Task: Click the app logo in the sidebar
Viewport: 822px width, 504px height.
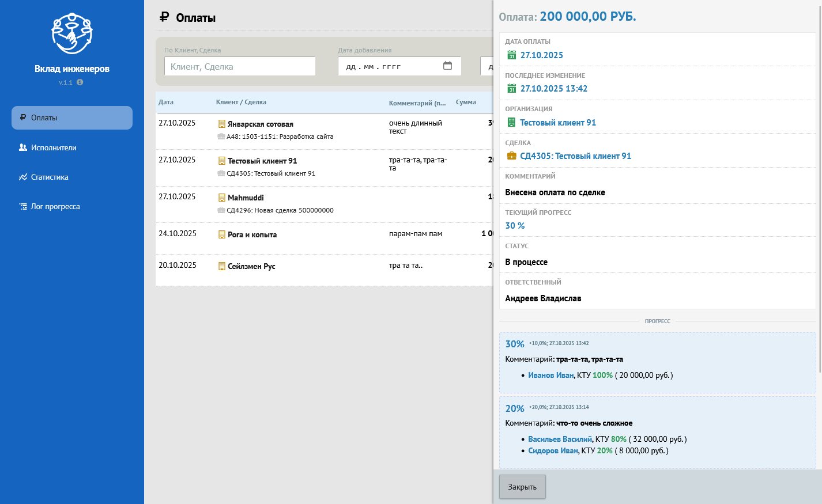Action: (x=71, y=33)
